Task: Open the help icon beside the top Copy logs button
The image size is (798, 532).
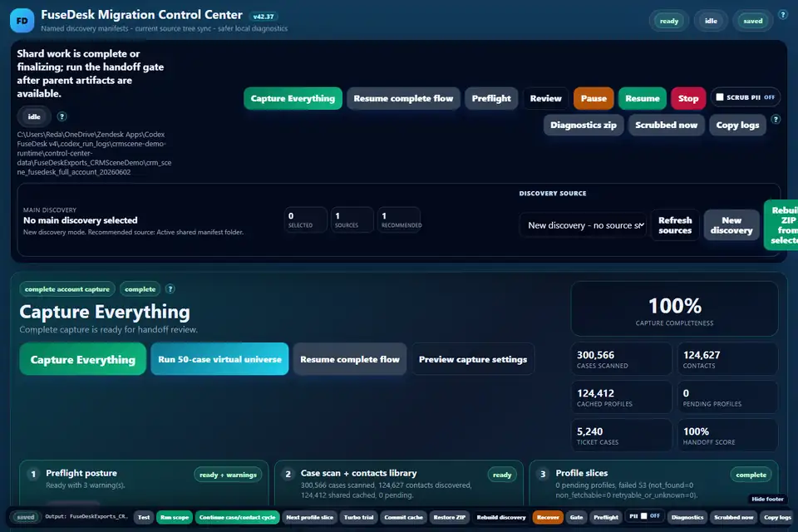Action: (776, 119)
